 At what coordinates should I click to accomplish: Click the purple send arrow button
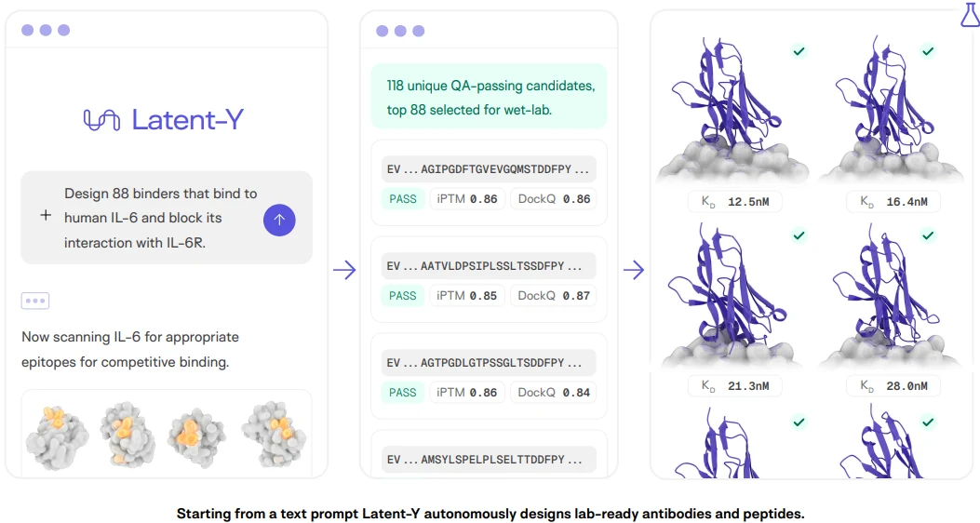click(279, 220)
